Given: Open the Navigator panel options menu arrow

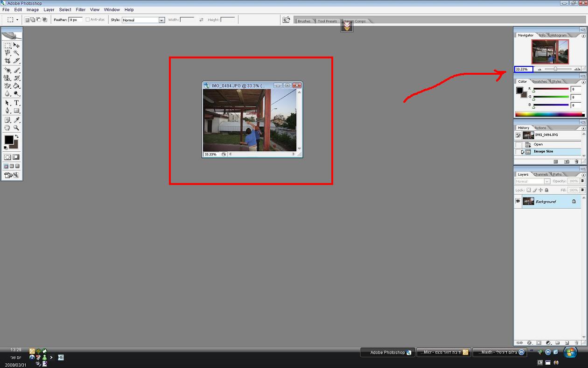Looking at the screenshot, I should pyautogui.click(x=583, y=35).
